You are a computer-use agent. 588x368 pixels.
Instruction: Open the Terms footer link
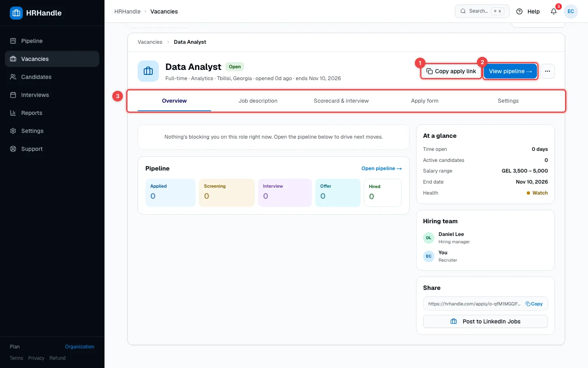[16, 358]
